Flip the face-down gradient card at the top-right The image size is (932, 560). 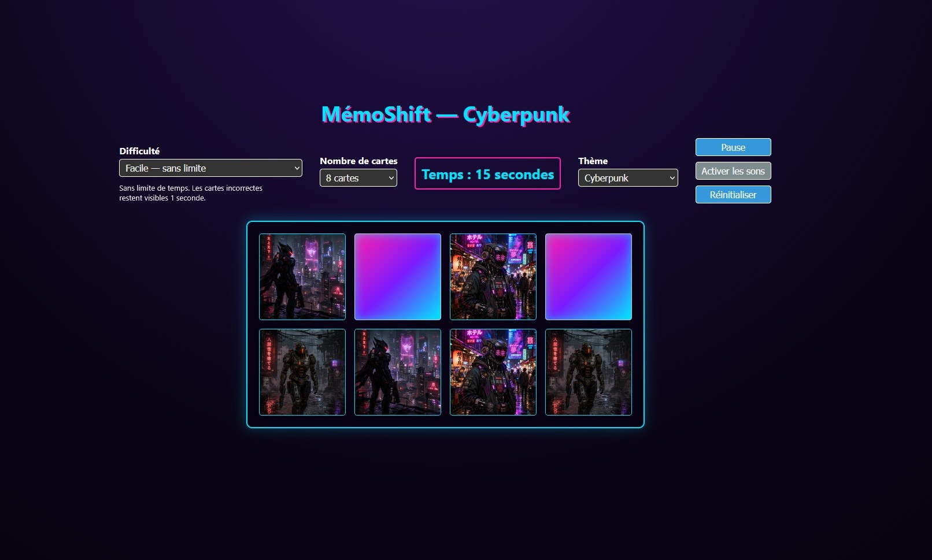[589, 277]
